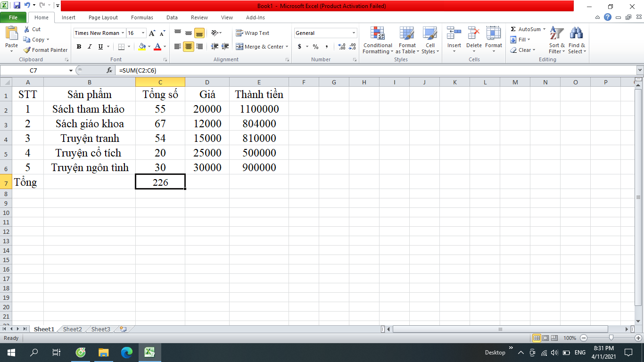The image size is (644, 362).
Task: Switch to the Page Layout tab
Action: point(103,17)
